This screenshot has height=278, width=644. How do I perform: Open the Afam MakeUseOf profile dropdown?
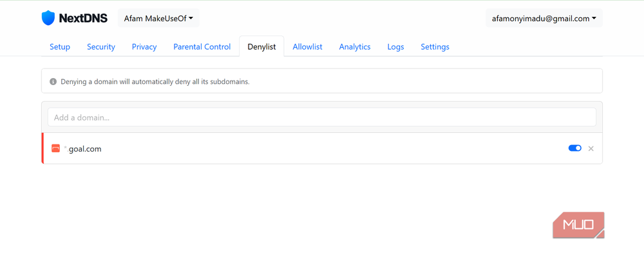pyautogui.click(x=158, y=18)
